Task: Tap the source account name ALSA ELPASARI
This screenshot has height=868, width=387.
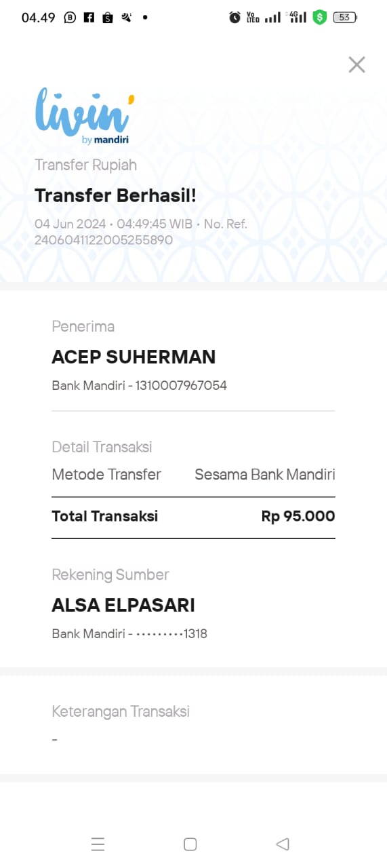Action: coord(123,605)
